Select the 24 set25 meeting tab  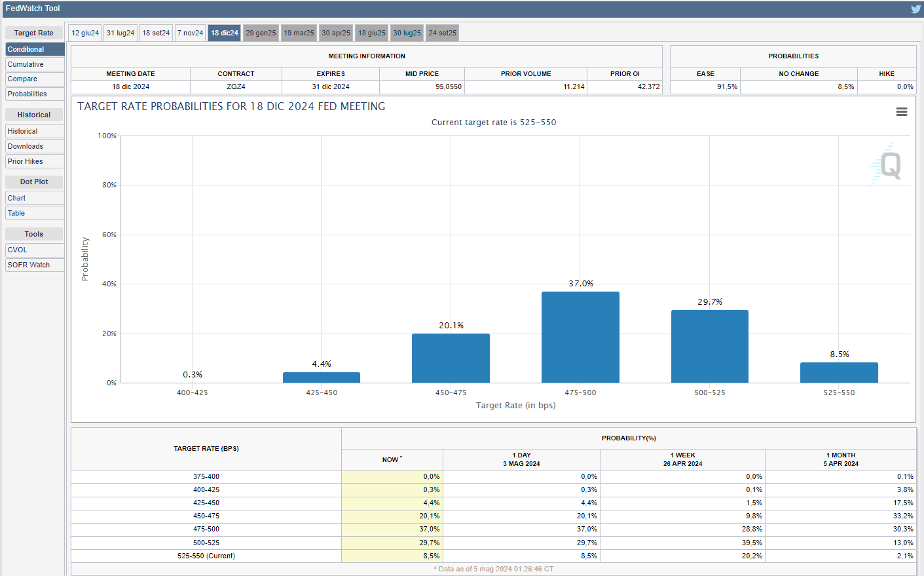[x=442, y=33]
